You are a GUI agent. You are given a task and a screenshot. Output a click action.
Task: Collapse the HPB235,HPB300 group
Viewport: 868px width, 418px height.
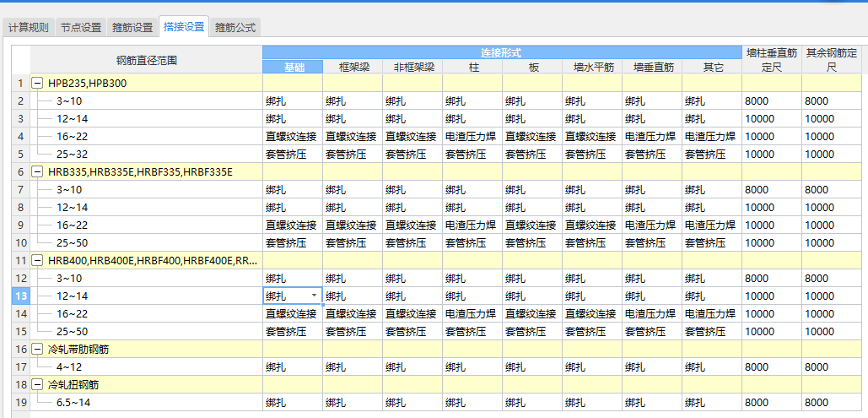pos(38,83)
